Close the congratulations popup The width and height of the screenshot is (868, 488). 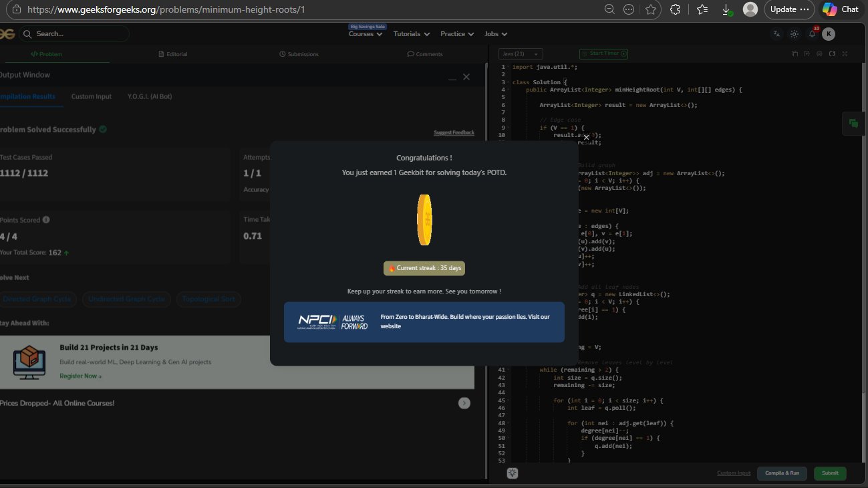click(x=586, y=137)
